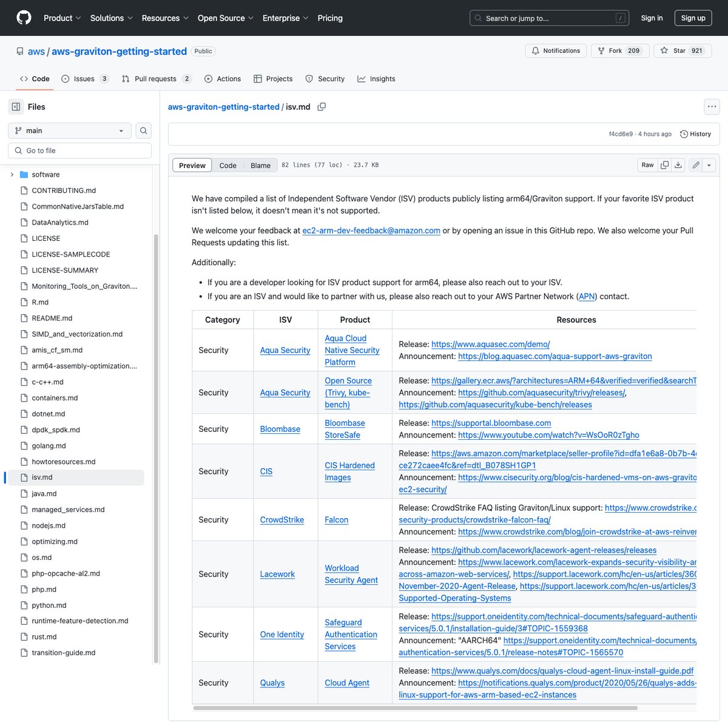Screen dimensions: 728x728
Task: Open README.md in the file tree
Action: (x=52, y=318)
